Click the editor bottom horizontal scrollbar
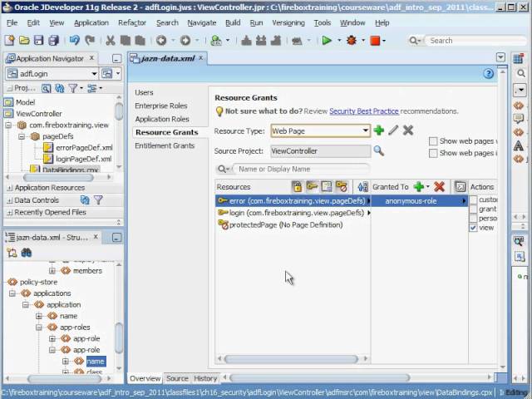The height and width of the screenshot is (399, 532). click(319, 377)
